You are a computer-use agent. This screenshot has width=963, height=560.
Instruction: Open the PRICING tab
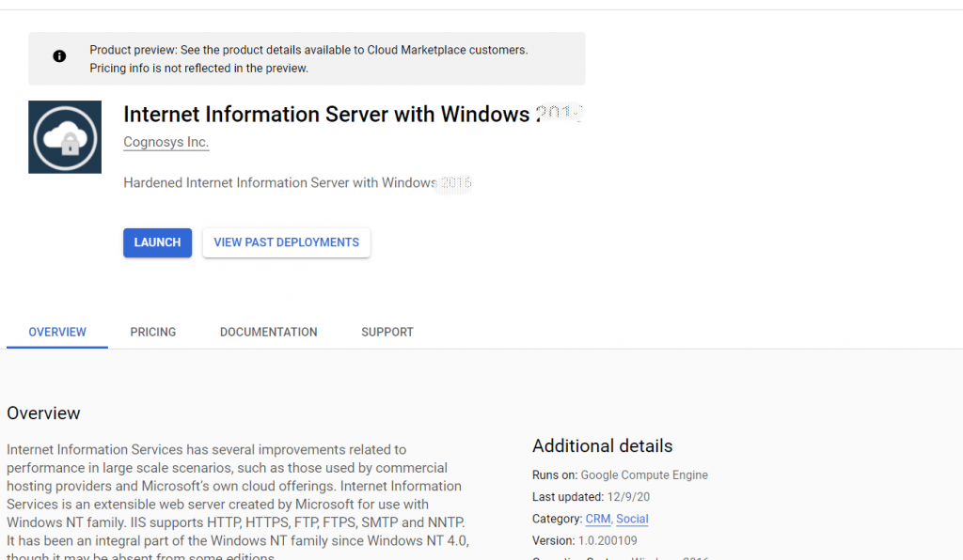point(153,332)
